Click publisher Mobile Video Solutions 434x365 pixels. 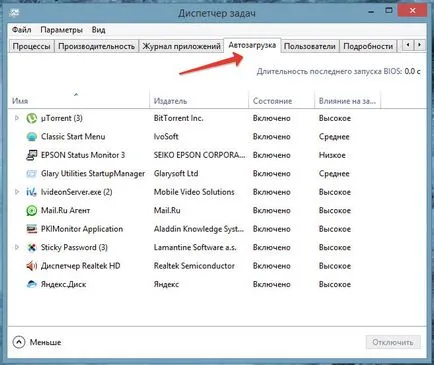[194, 192]
